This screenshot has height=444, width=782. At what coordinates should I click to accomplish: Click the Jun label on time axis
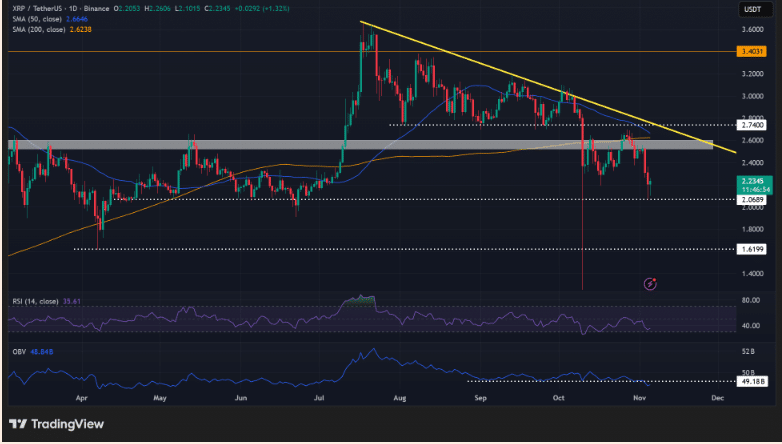[241, 398]
